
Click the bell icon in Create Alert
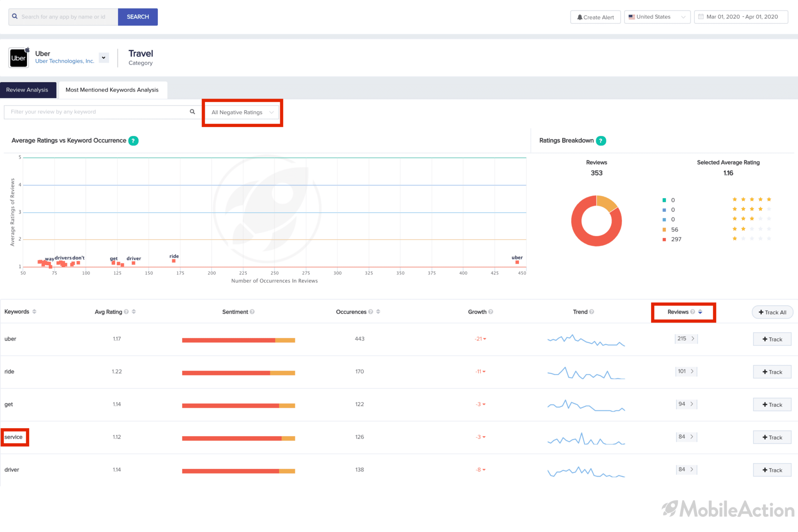click(x=580, y=17)
